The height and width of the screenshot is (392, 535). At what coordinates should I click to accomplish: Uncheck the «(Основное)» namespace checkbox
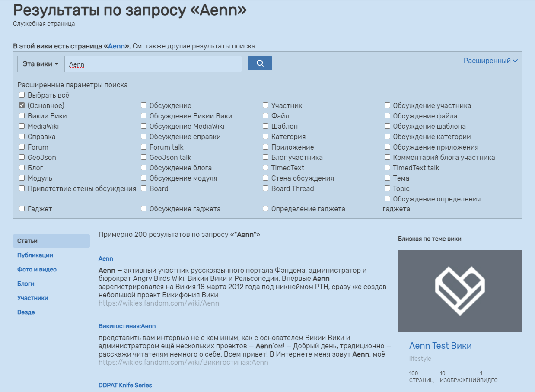point(22,105)
